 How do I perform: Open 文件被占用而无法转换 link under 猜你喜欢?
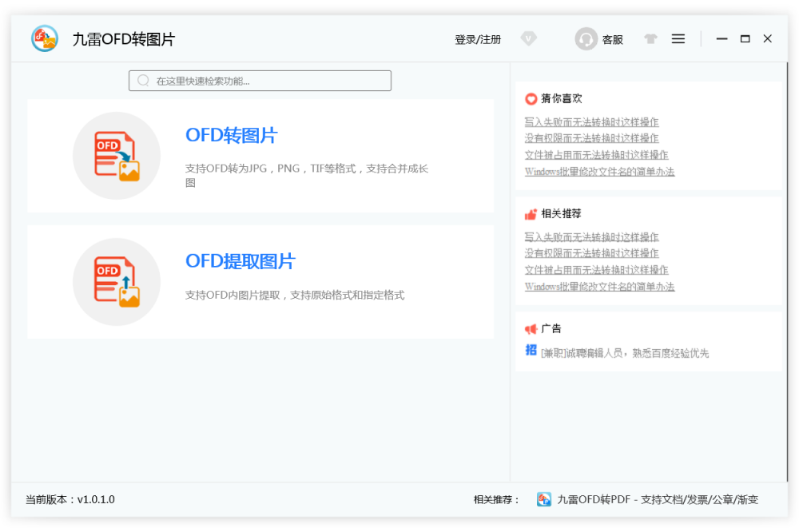pyautogui.click(x=596, y=154)
